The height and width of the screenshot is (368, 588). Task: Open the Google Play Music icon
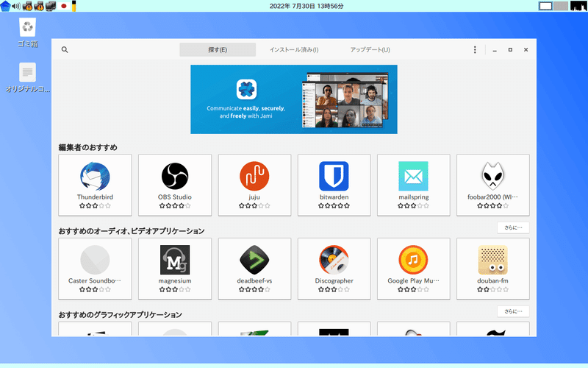413,260
